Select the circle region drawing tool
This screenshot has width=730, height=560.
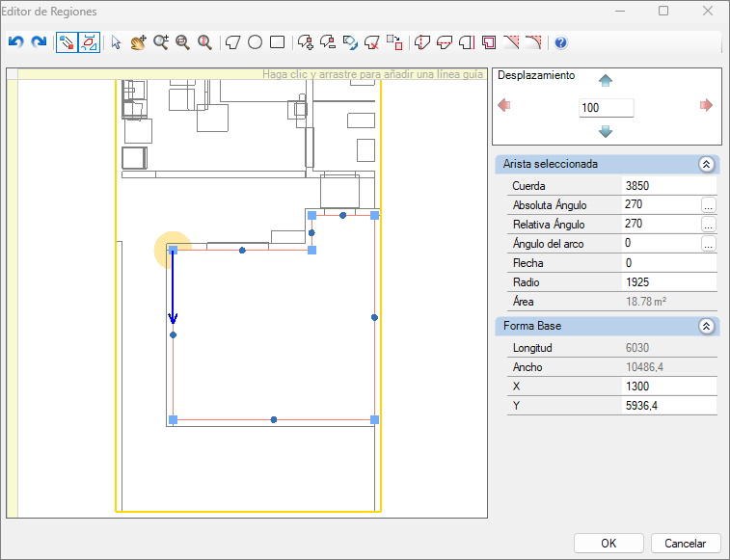coord(256,42)
